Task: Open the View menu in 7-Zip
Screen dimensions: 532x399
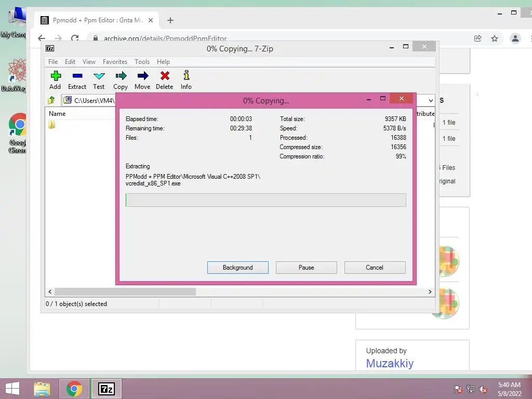Action: pos(89,62)
